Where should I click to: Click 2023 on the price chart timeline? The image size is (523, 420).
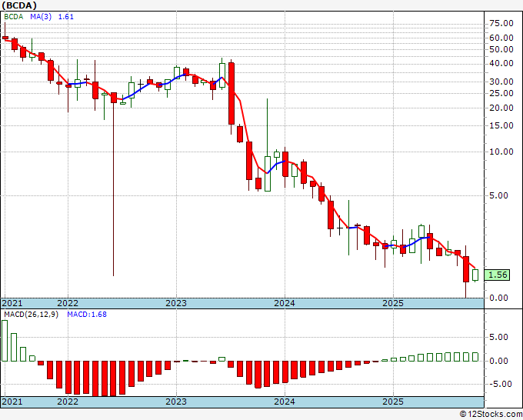pos(176,303)
